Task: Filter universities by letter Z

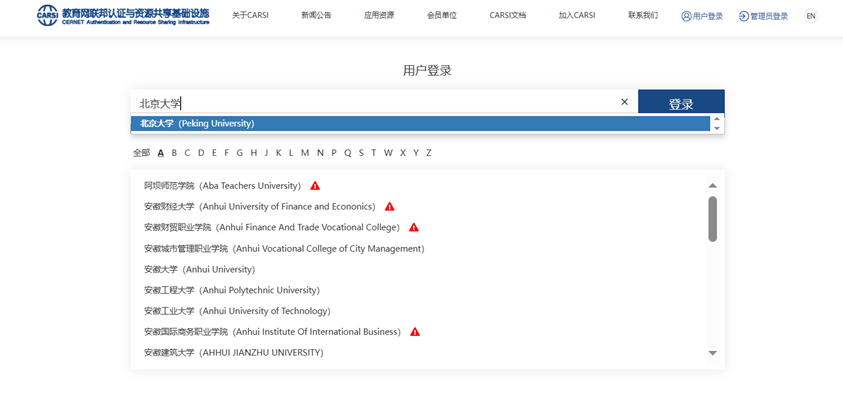Action: 428,153
